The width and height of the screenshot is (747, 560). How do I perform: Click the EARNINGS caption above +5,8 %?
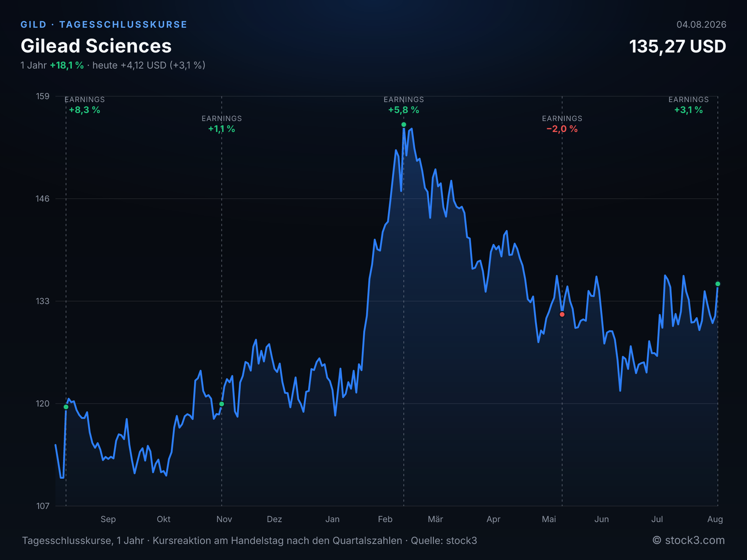[404, 99]
